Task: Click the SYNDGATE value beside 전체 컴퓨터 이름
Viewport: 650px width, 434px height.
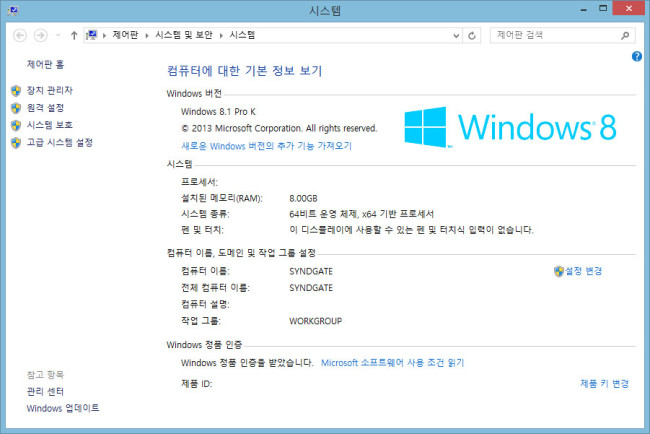Action: (311, 288)
